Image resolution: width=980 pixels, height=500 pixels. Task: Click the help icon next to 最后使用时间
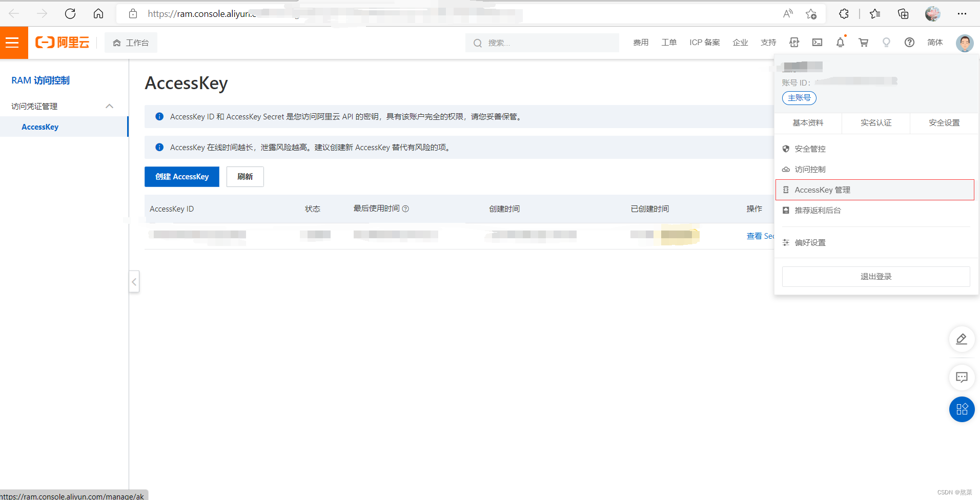[x=406, y=209]
